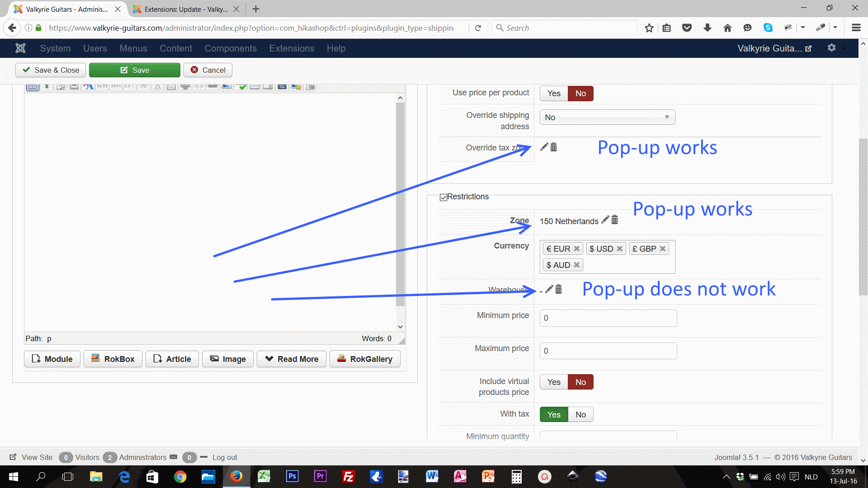The height and width of the screenshot is (488, 868).
Task: Open the Joomla settings gear icon
Action: (831, 48)
